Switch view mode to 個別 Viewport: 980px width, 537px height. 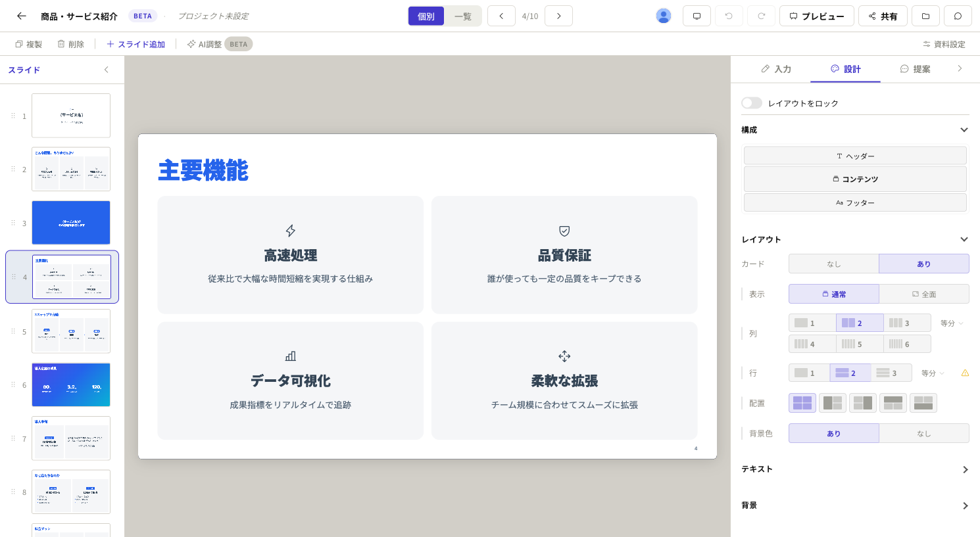(426, 16)
